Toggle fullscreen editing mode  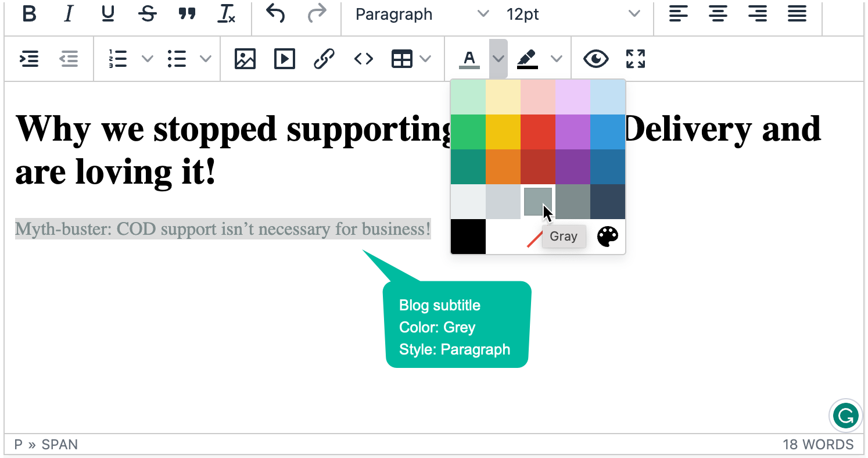(x=636, y=58)
